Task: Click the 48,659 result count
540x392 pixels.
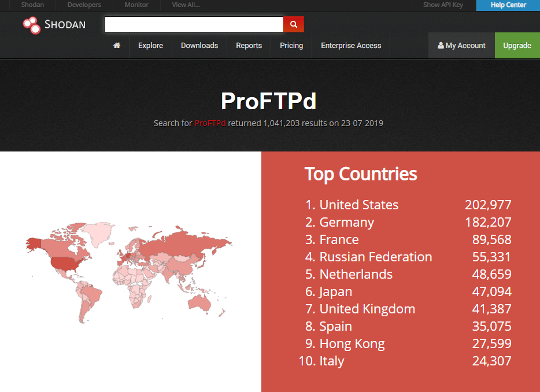Action: click(492, 274)
